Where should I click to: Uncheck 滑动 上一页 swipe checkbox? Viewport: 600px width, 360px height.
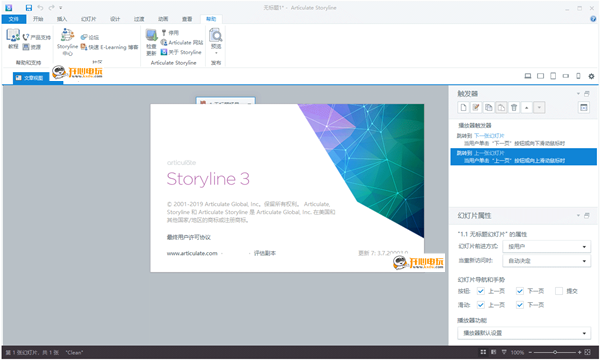pos(481,305)
